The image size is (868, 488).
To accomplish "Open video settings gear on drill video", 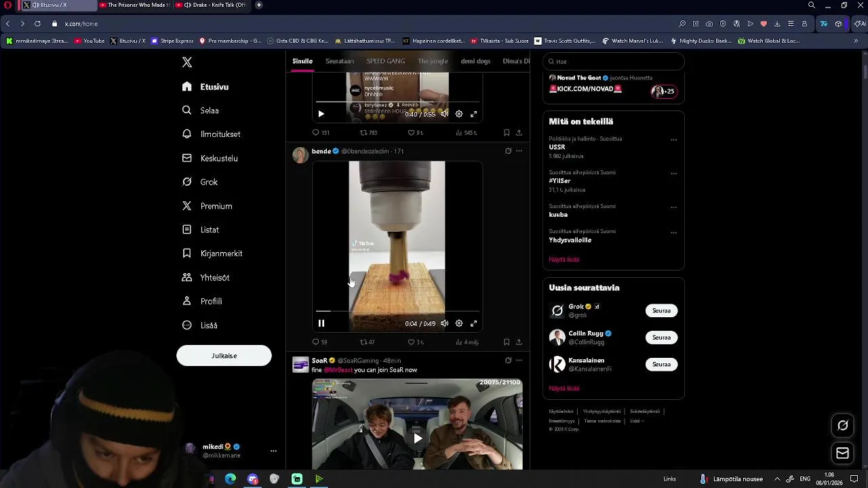I will (x=459, y=323).
